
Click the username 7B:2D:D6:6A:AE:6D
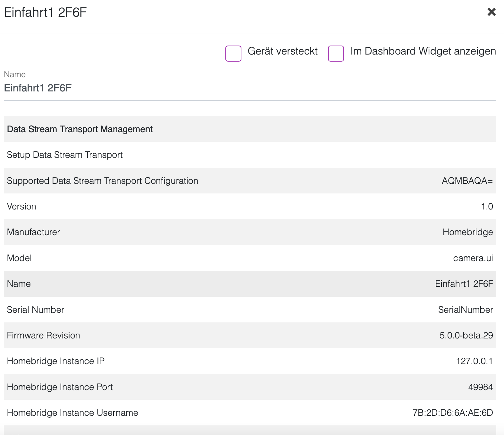pyautogui.click(x=452, y=413)
